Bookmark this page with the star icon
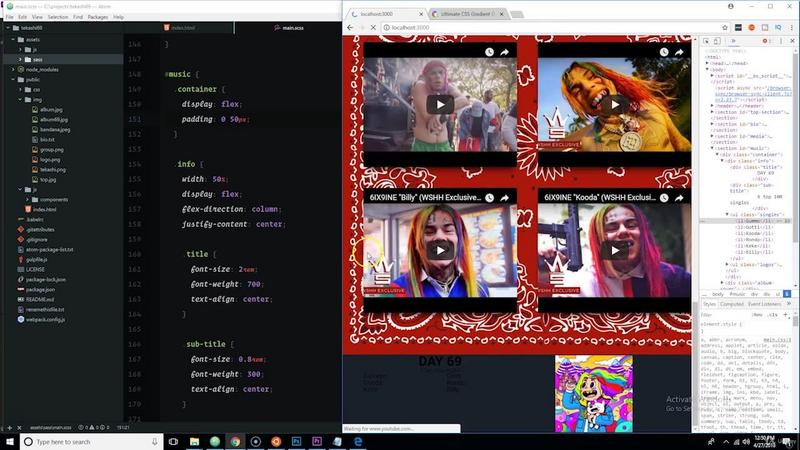Viewport: 800px width, 450px height. tap(724, 28)
